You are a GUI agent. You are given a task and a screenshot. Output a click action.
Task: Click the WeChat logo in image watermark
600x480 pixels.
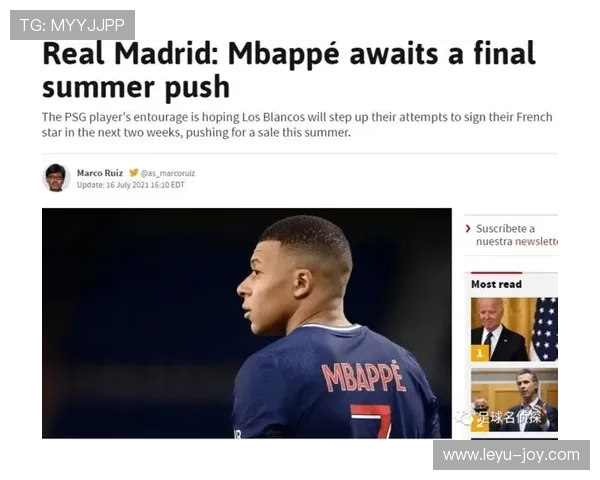(464, 418)
